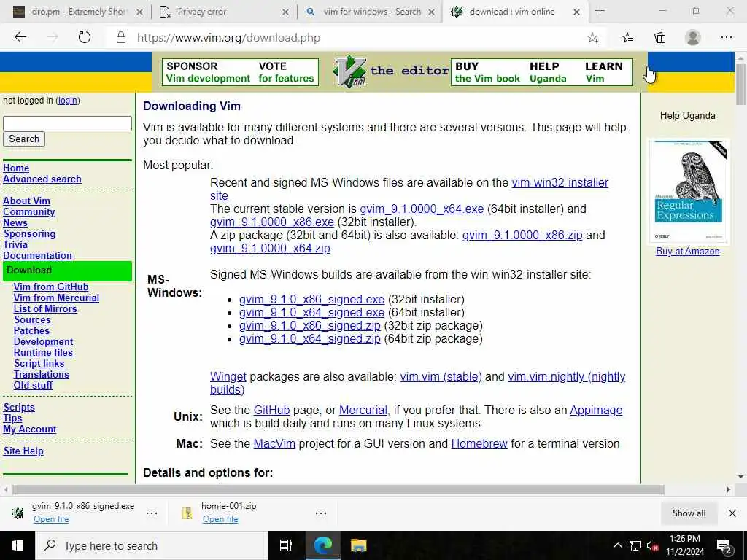This screenshot has height=560, width=747.
Task: Click the Regular Expressions book cover
Action: [x=688, y=191]
